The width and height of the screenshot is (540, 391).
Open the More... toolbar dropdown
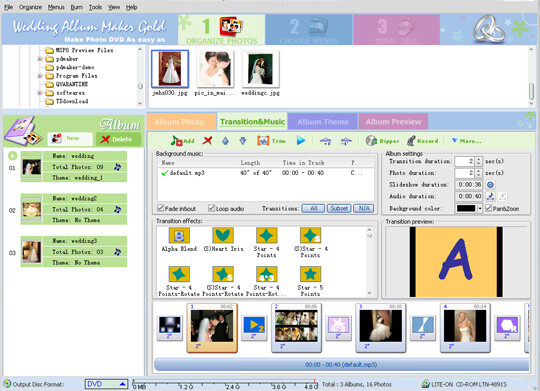467,141
